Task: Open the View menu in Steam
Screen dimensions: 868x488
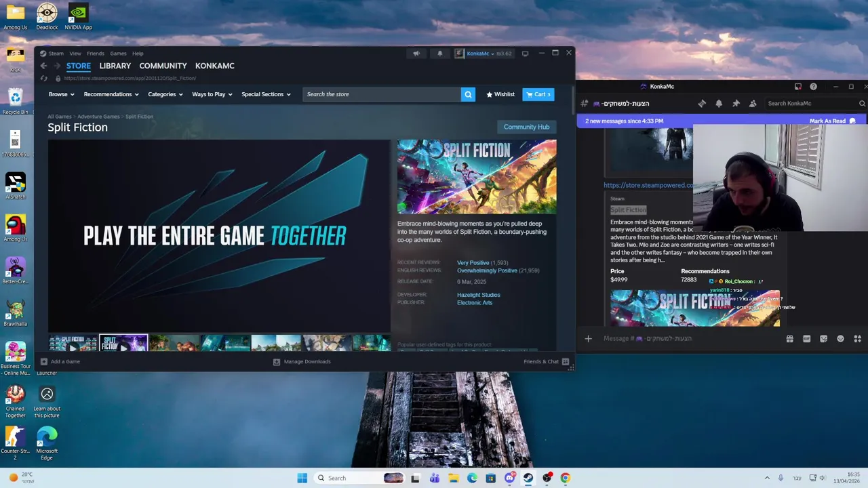Action: pos(75,54)
